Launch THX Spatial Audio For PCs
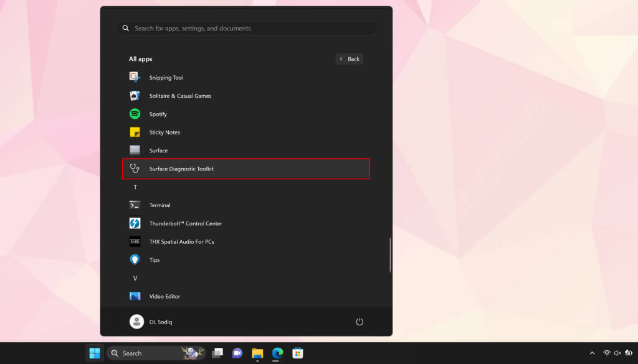This screenshot has height=364, width=638. point(181,241)
